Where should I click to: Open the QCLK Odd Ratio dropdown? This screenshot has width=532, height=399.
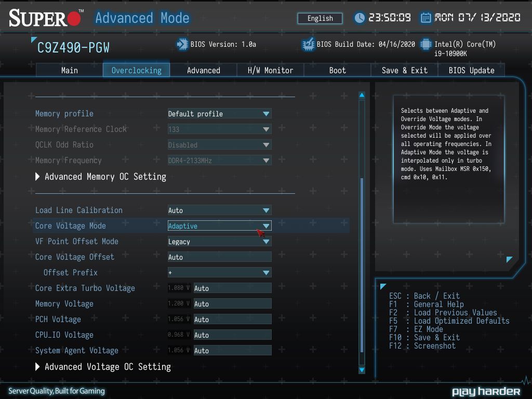[x=220, y=145]
